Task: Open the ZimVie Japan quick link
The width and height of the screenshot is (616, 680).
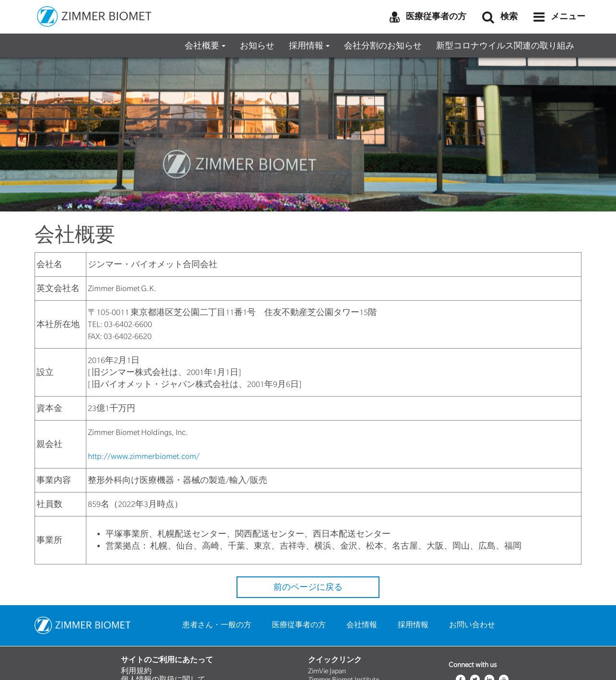Action: [x=327, y=671]
